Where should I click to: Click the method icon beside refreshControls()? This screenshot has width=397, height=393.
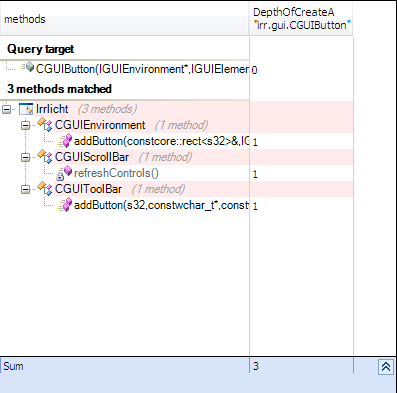64,173
